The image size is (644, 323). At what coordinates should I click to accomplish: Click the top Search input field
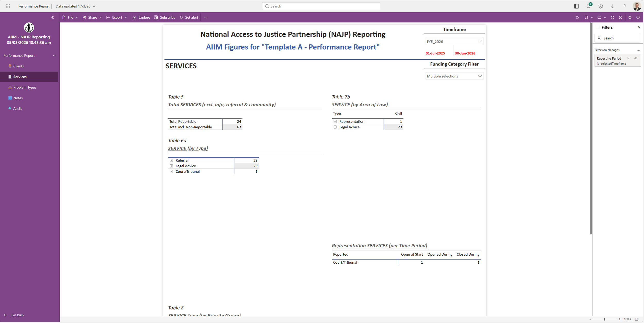click(321, 6)
